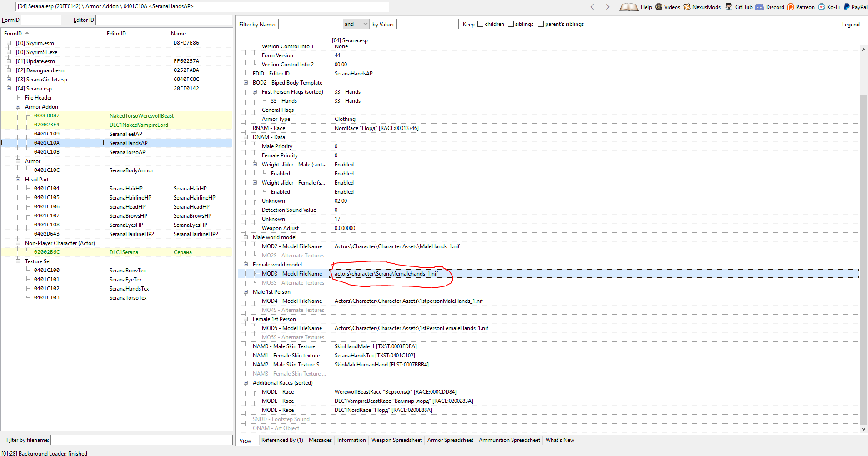This screenshot has width=868, height=456.
Task: Open the Armor Spreadsheet tab
Action: [450, 440]
